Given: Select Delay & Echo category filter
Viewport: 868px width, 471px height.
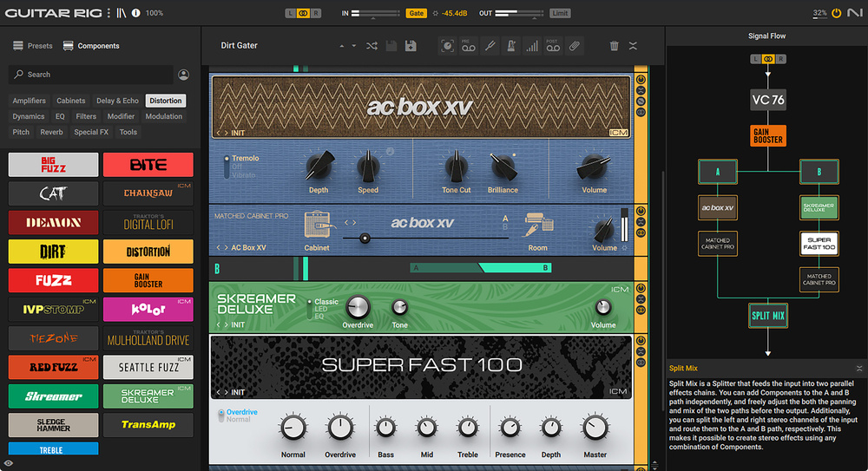Looking at the screenshot, I should (117, 101).
